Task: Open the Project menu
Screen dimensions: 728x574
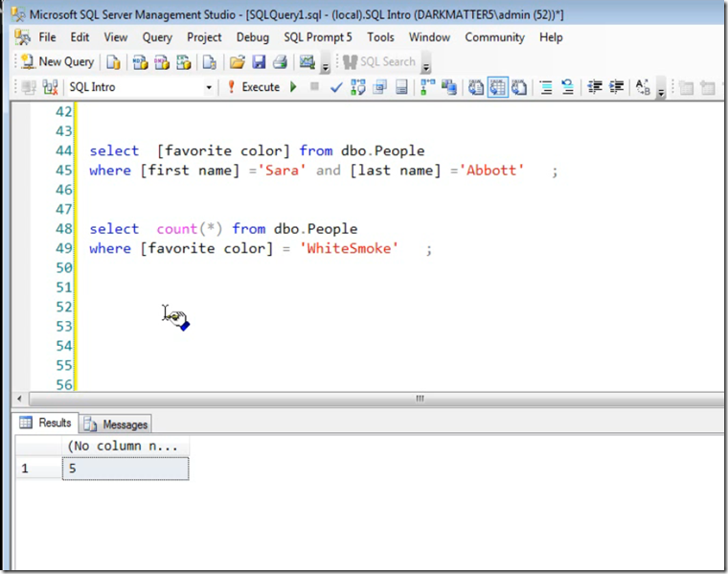Action: pos(204,37)
